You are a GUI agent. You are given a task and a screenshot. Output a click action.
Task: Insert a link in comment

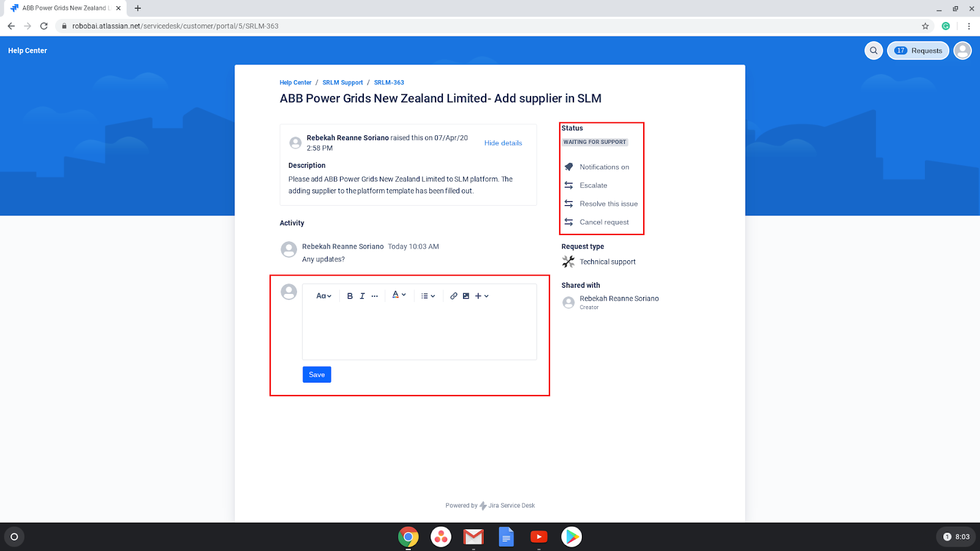454,296
